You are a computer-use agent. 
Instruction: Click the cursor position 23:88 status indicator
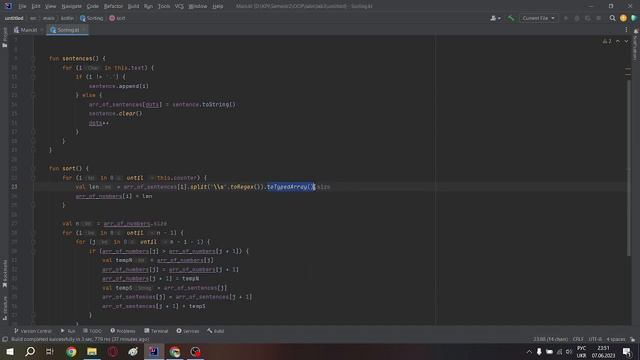point(550,340)
